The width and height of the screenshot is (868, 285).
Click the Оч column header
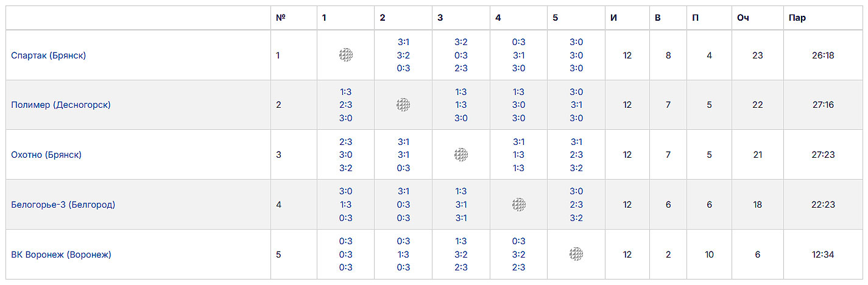click(x=743, y=18)
